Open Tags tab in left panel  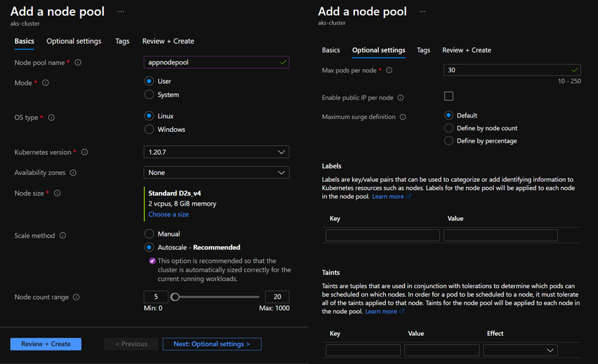pyautogui.click(x=123, y=41)
